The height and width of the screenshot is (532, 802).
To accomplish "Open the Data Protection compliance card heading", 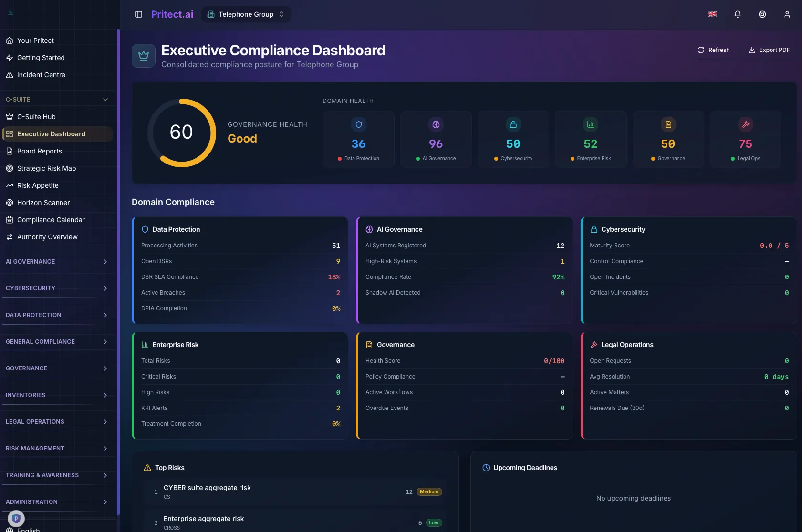I will pos(176,229).
